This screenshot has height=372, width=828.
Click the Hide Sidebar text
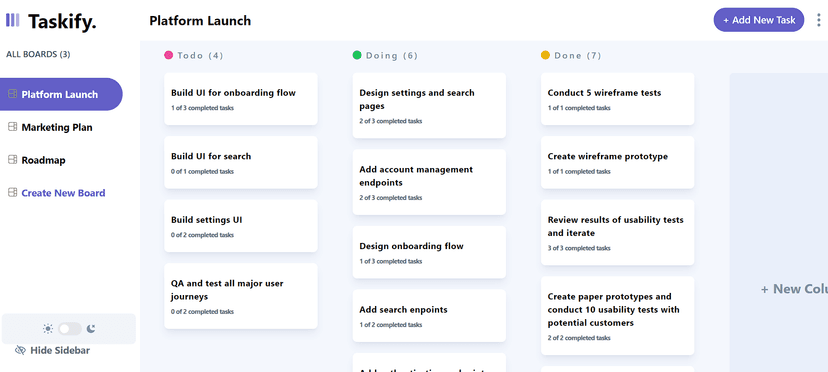coord(60,350)
